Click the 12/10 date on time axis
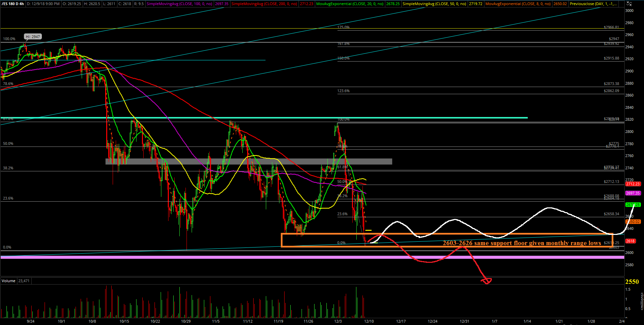Screen dimensions: 644x325 click(369, 321)
